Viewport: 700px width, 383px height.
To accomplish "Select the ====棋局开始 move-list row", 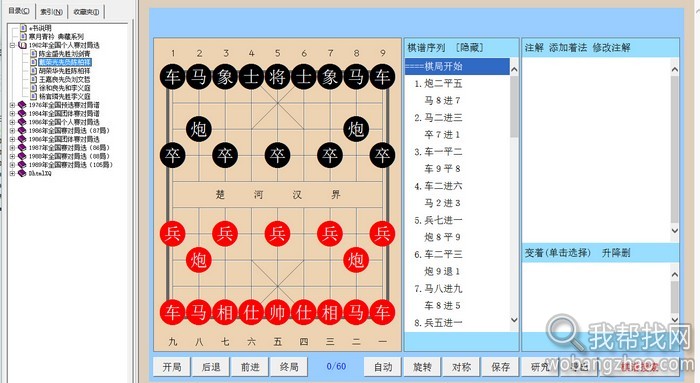I will click(457, 67).
